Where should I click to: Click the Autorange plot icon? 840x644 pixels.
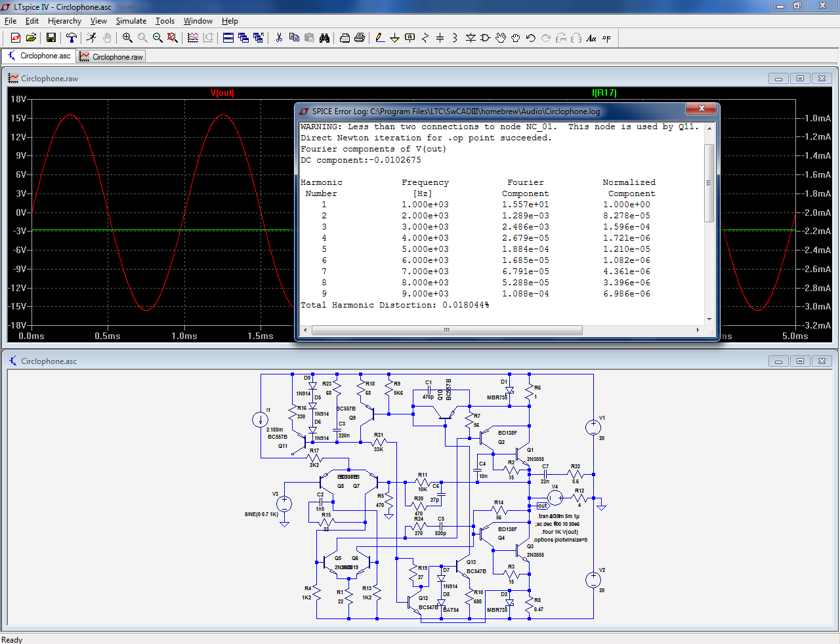click(x=193, y=38)
